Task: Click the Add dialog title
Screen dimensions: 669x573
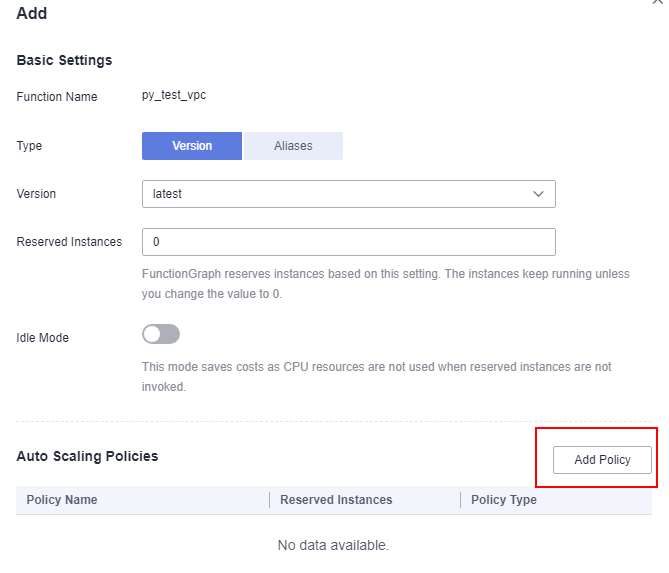Action: (x=32, y=13)
